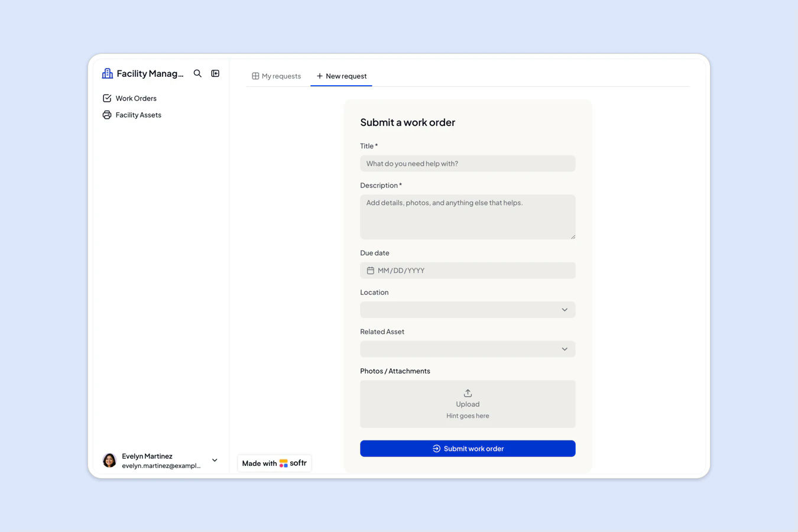Click the Due date MM/DD/YYYY field
The height and width of the screenshot is (532, 798).
click(468, 271)
